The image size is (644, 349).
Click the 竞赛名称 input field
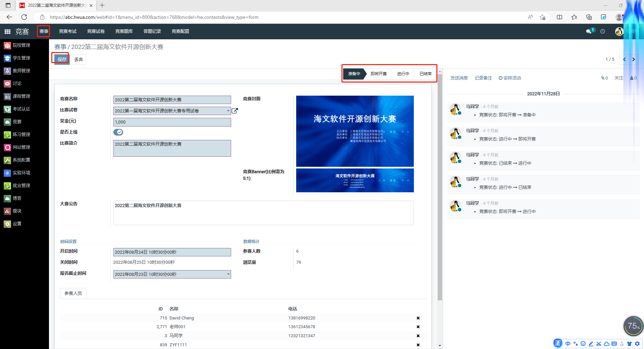[x=172, y=100]
